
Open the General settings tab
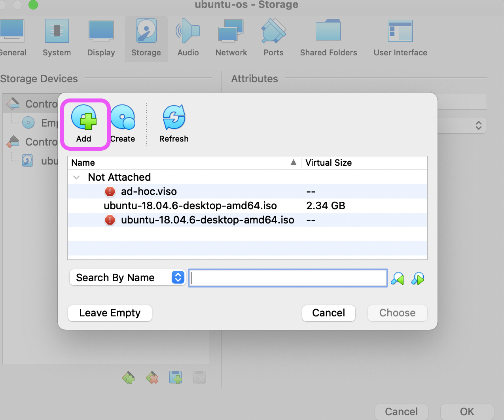click(12, 38)
